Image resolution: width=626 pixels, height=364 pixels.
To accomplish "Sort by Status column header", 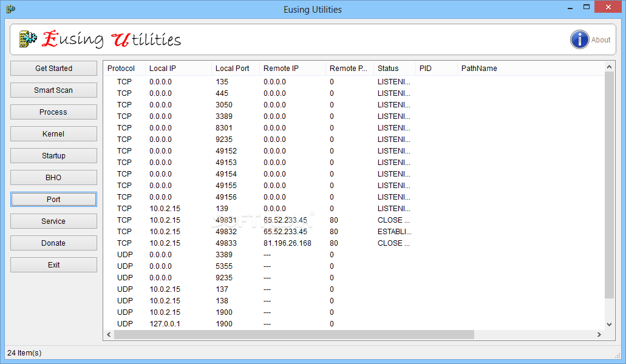I will coord(395,68).
